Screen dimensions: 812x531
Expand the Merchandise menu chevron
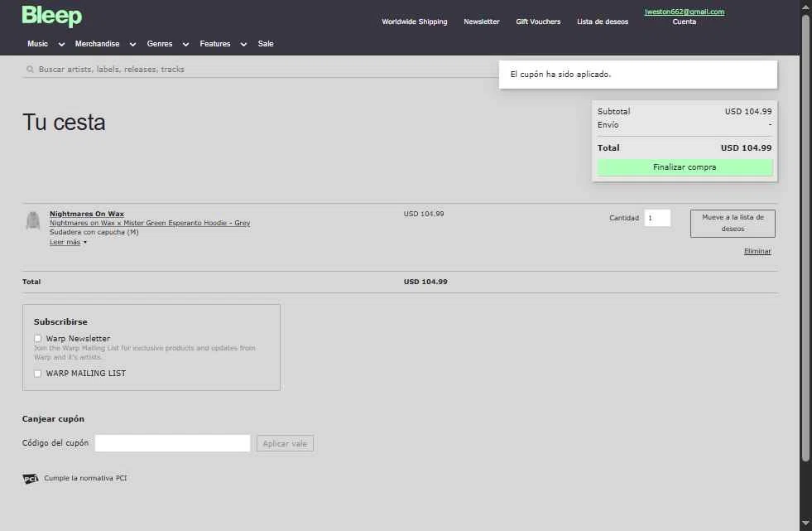tap(132, 45)
